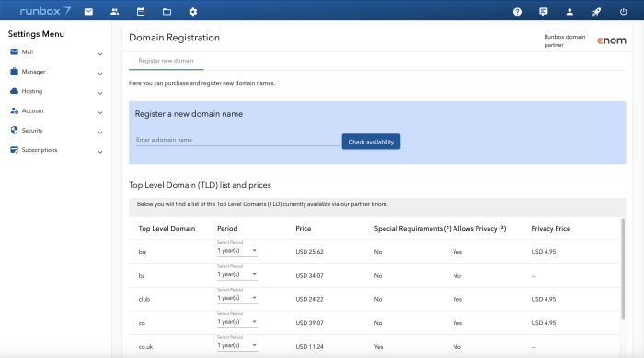
Task: Open the feedback chat bubble icon
Action: (544, 12)
